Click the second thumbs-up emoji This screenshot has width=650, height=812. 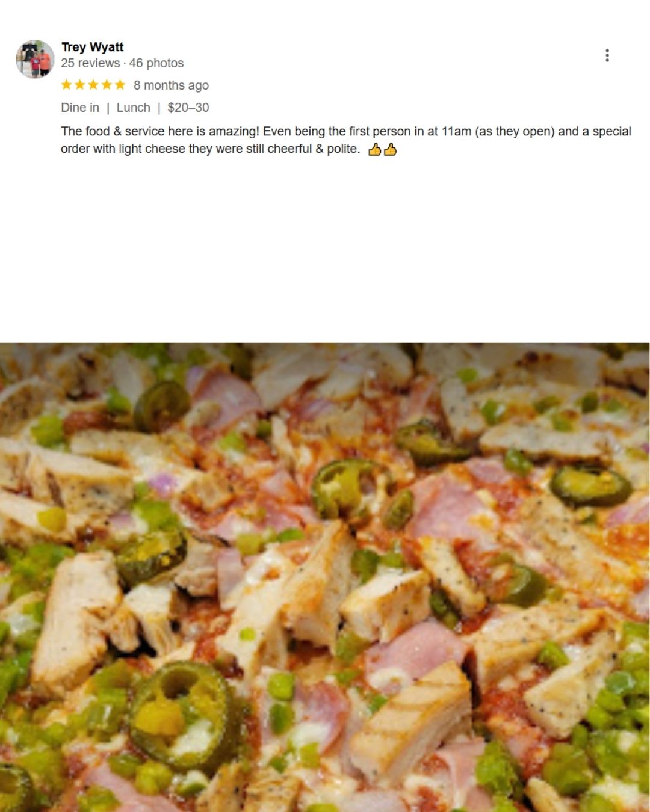(390, 149)
